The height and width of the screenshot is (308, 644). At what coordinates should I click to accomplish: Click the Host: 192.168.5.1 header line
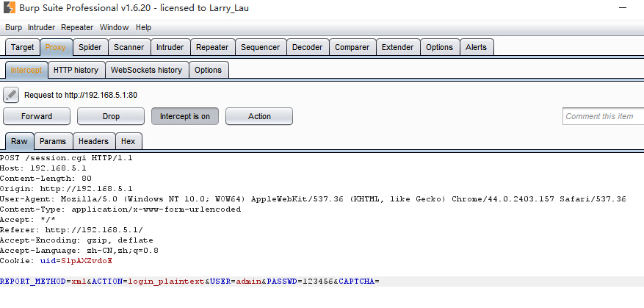tap(43, 168)
